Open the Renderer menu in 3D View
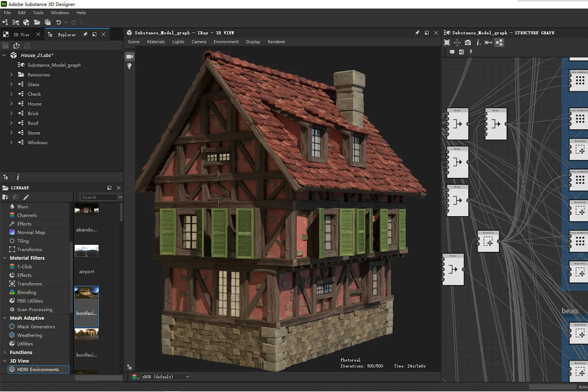 [x=276, y=42]
